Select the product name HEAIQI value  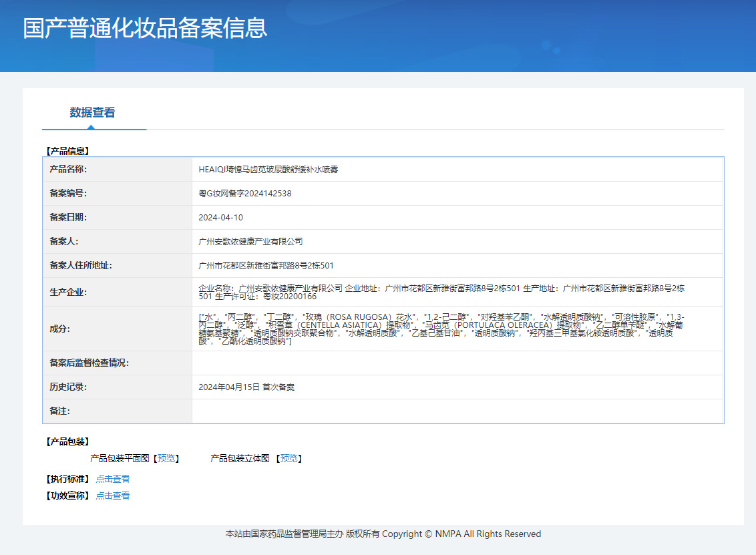pos(268,170)
